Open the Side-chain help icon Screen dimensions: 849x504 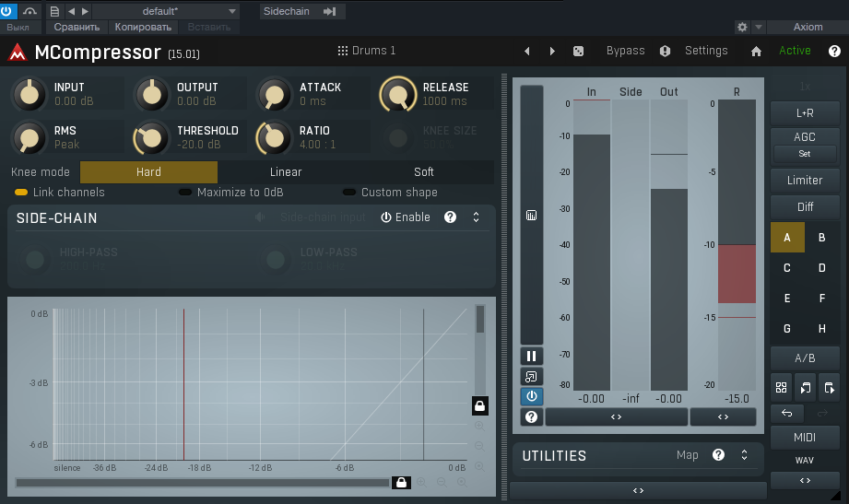pos(450,217)
